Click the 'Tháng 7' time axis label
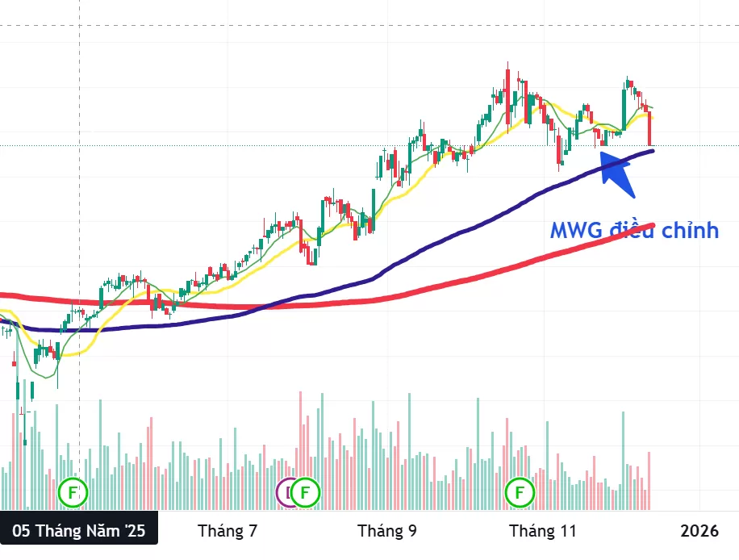 (x=227, y=531)
